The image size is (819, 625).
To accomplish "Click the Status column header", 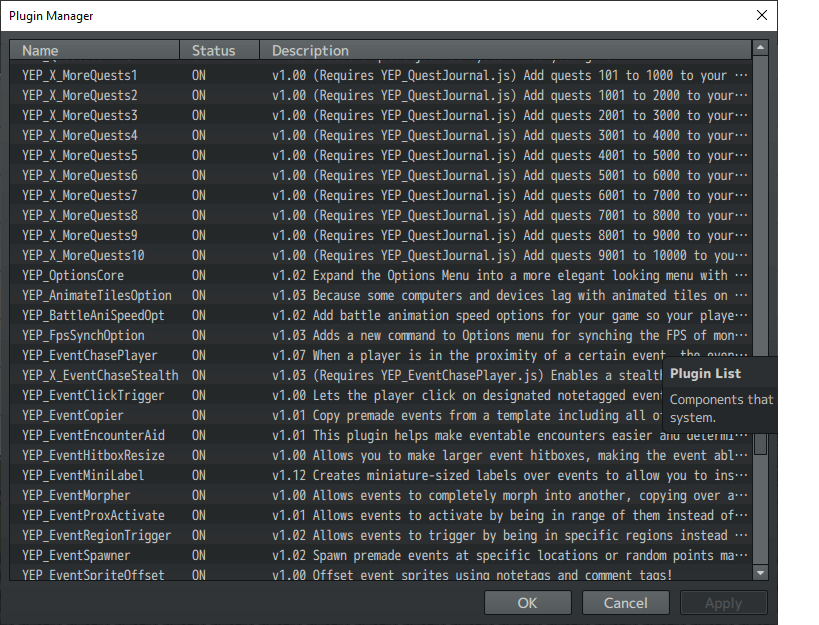I will (x=219, y=50).
